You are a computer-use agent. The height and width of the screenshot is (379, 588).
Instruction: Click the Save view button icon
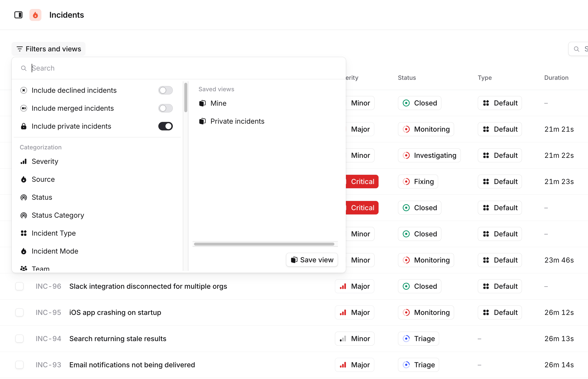294,260
